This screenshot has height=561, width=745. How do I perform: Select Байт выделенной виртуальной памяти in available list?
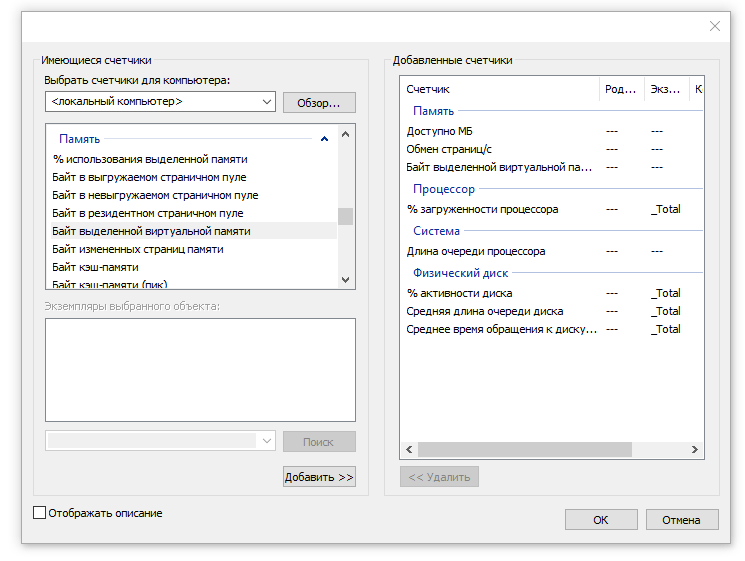[x=193, y=231]
